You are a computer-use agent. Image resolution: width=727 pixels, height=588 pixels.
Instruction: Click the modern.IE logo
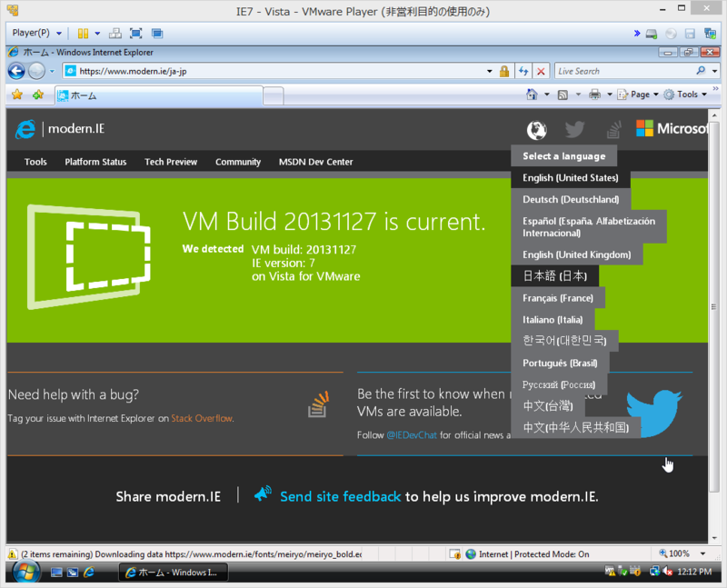coord(60,129)
